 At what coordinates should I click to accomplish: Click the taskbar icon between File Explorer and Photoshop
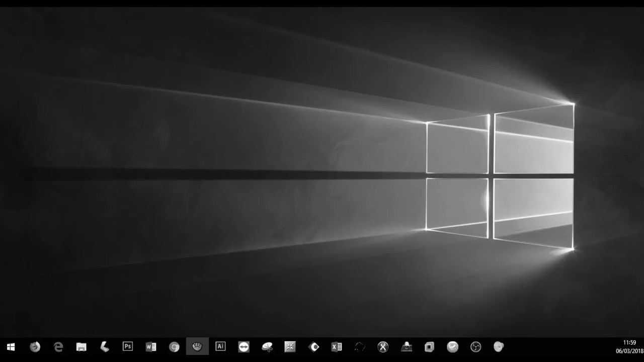(105, 347)
